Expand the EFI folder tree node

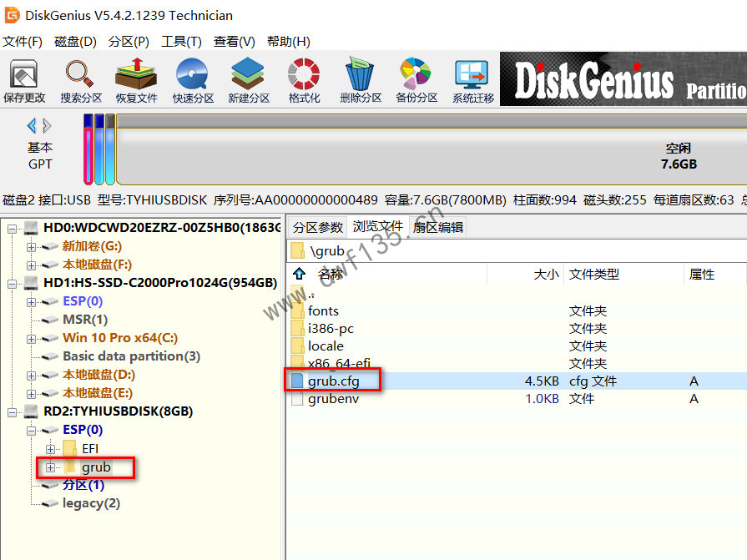50,449
